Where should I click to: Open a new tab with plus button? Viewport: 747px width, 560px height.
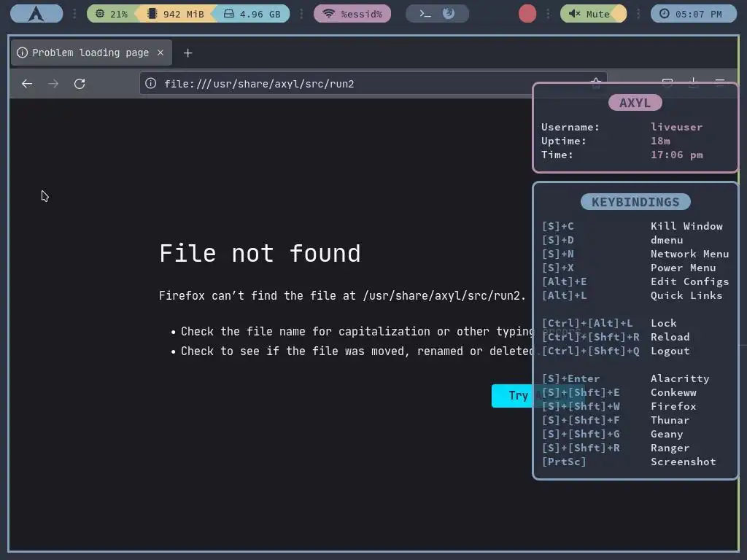click(x=187, y=52)
